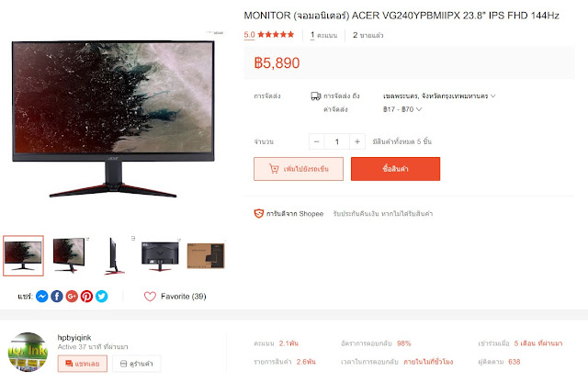Select the back-view monitor thumbnail
588x382 pixels.
(x=160, y=255)
